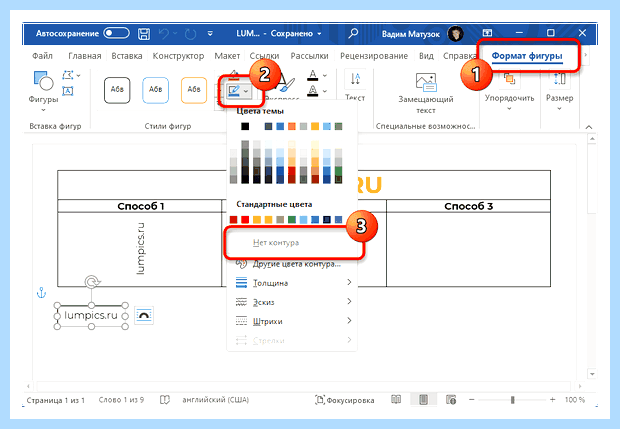Pick orange swatch in theme colors top row
This screenshot has width=620, height=429.
pos(292,126)
